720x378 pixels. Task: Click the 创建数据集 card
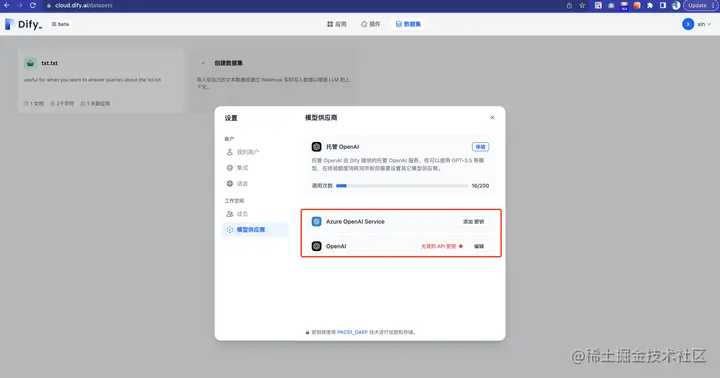pyautogui.click(x=274, y=81)
